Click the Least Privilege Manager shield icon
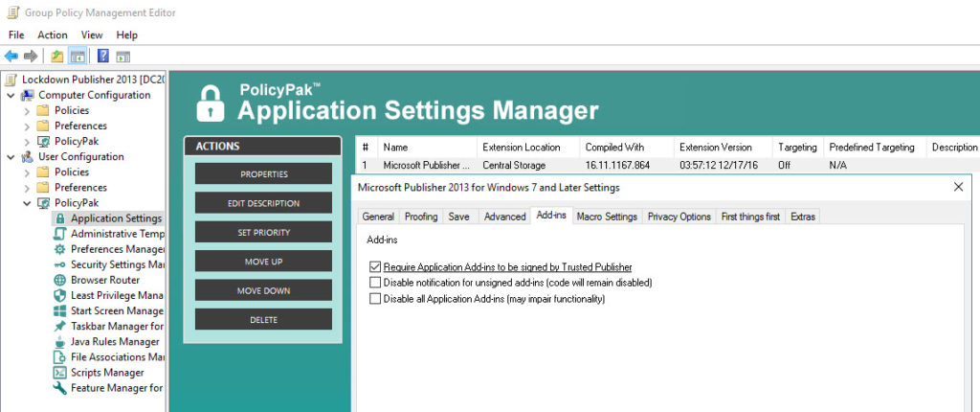The image size is (980, 412). (x=60, y=295)
